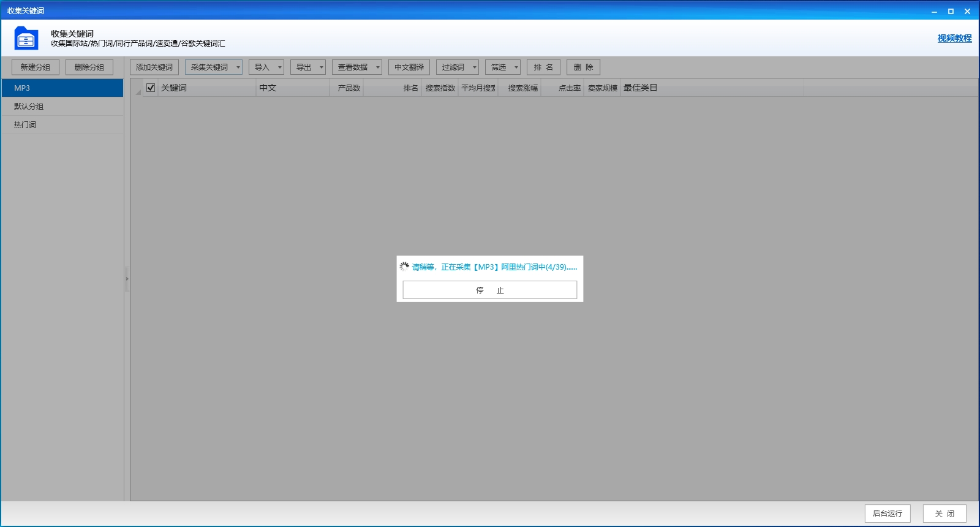Sort by 搜索涨幅 column header
This screenshot has height=527, width=980.
pos(519,88)
